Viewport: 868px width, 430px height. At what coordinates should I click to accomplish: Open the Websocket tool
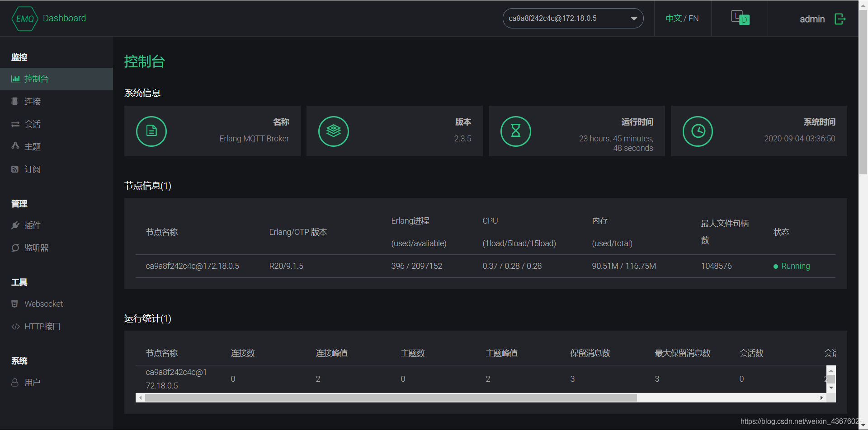[x=43, y=304]
